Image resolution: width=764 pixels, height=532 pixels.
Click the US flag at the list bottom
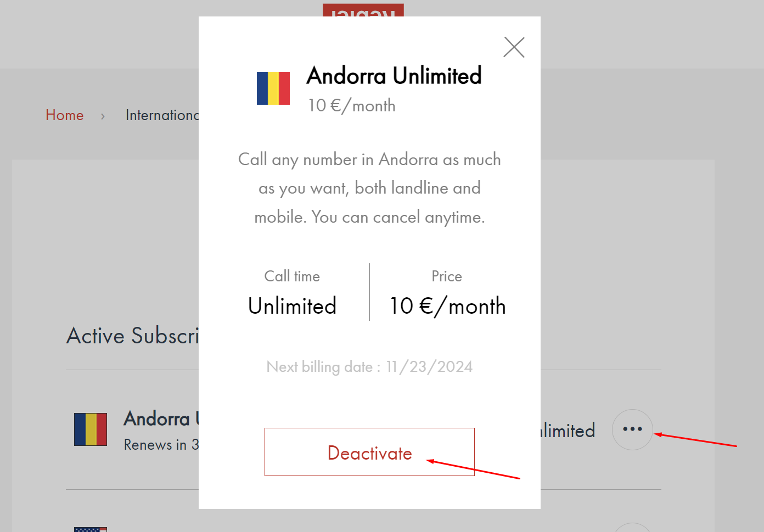click(x=91, y=529)
